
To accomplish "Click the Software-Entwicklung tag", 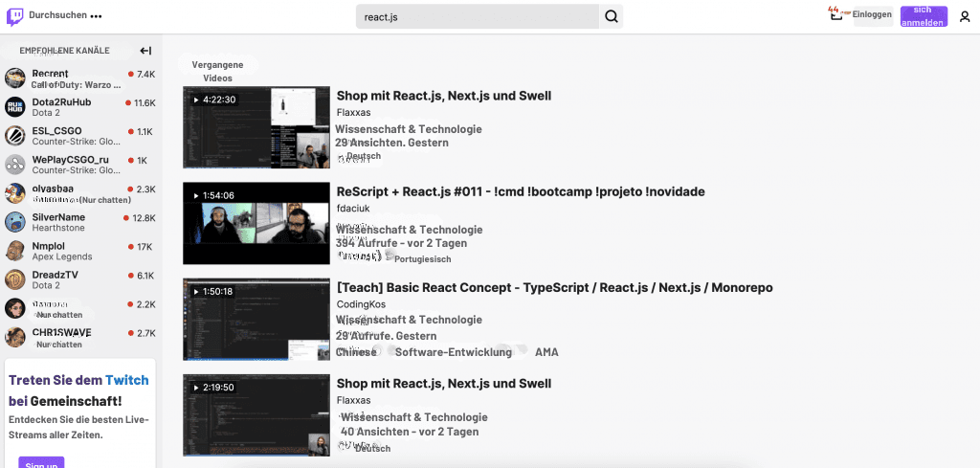I will click(x=454, y=352).
